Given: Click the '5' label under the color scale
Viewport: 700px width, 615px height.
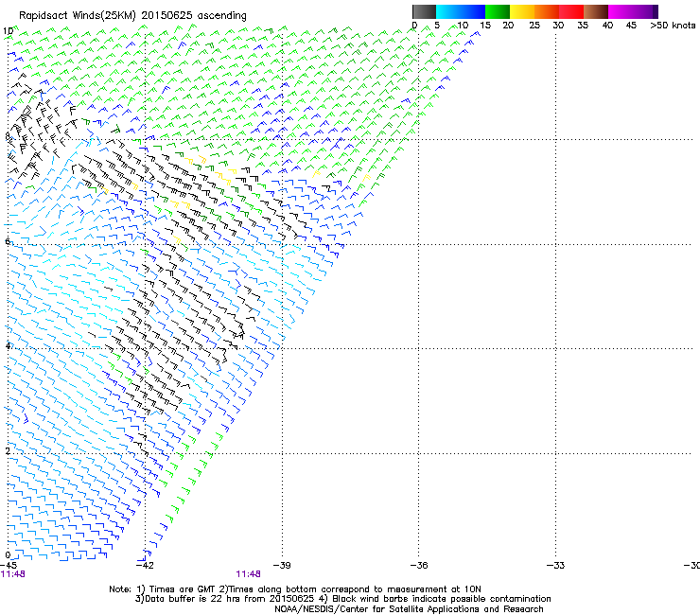Looking at the screenshot, I should [437, 26].
